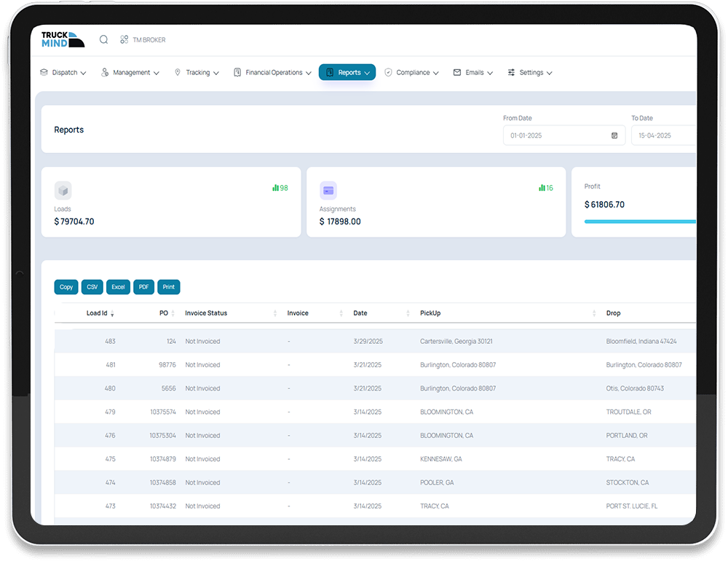Click the Drop column header
Viewport: 728px width, 561px height.
613,313
